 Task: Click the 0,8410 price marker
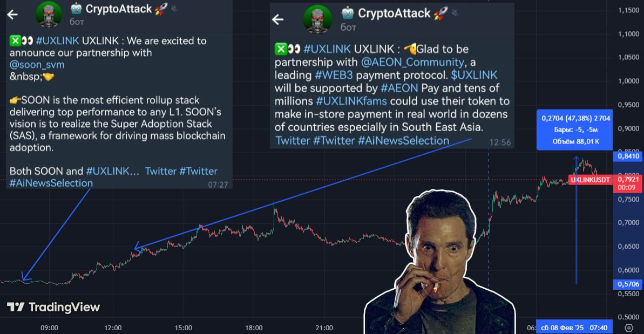(x=629, y=156)
